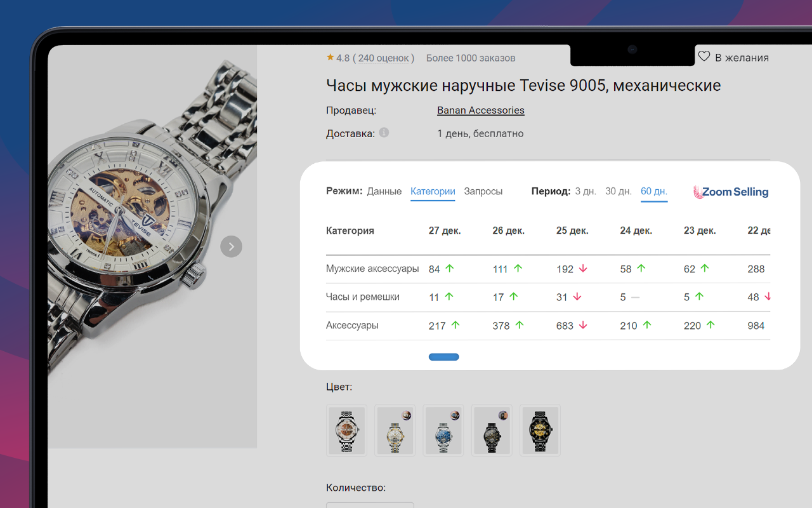Click the Категория column header
This screenshot has height=508, width=812.
tap(350, 231)
